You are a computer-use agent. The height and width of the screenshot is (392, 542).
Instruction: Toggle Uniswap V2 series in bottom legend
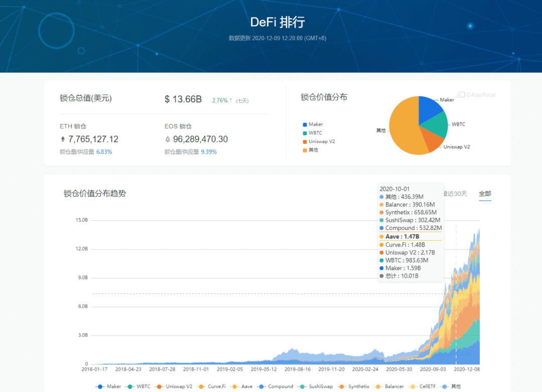[173, 386]
